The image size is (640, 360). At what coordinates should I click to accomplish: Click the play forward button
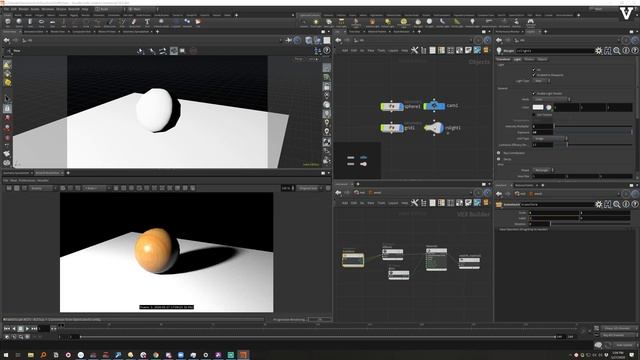tap(27, 329)
